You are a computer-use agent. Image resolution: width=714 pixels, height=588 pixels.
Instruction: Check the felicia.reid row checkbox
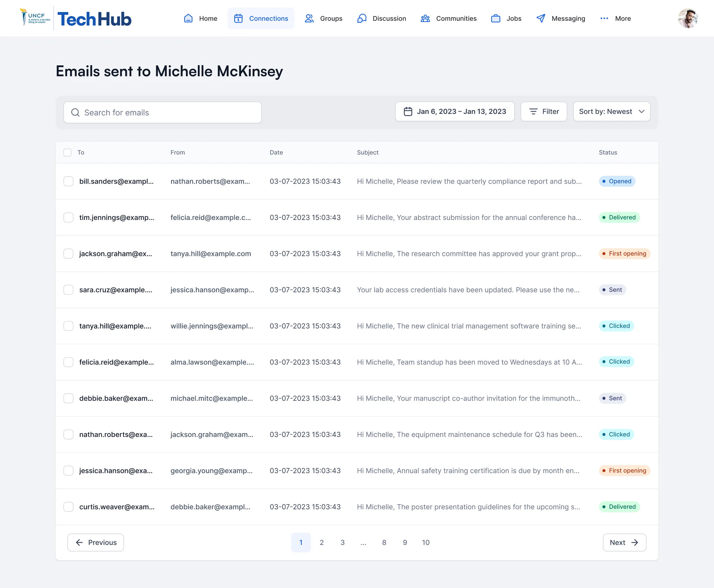(68, 362)
